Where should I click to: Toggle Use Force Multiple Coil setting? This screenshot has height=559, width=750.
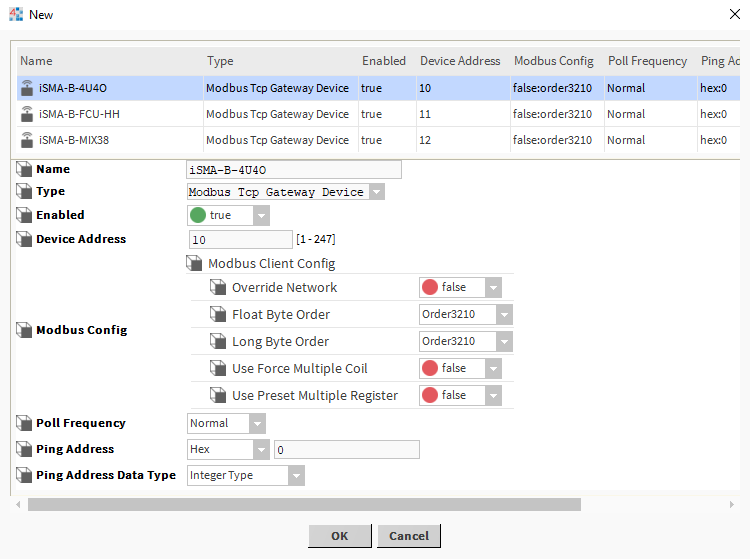tap(460, 369)
